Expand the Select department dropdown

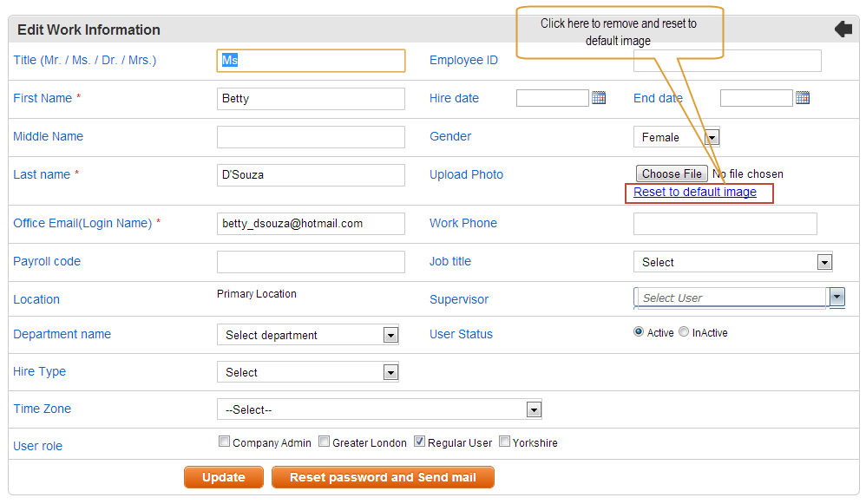click(x=308, y=335)
